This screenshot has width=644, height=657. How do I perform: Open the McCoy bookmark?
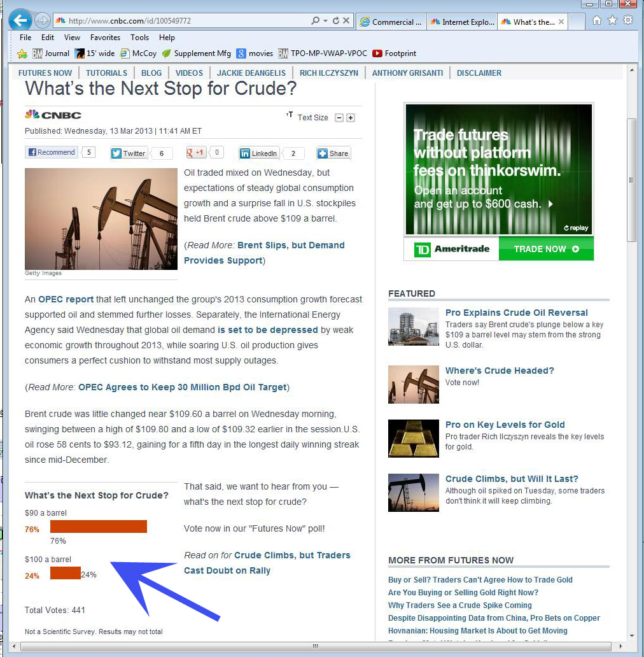tap(138, 53)
